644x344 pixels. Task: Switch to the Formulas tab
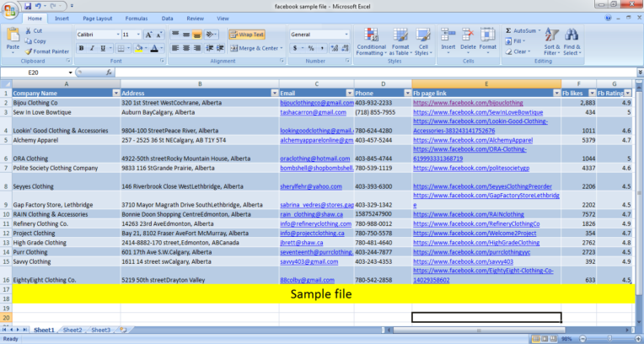point(137,19)
